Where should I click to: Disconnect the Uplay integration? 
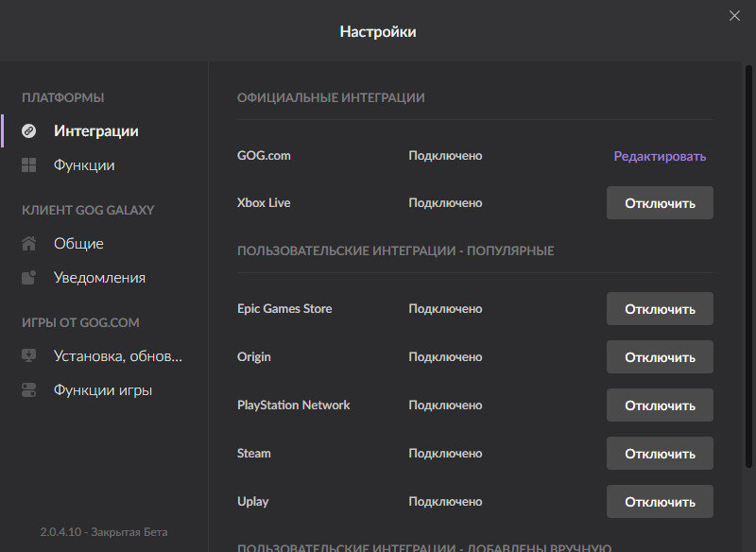(660, 502)
